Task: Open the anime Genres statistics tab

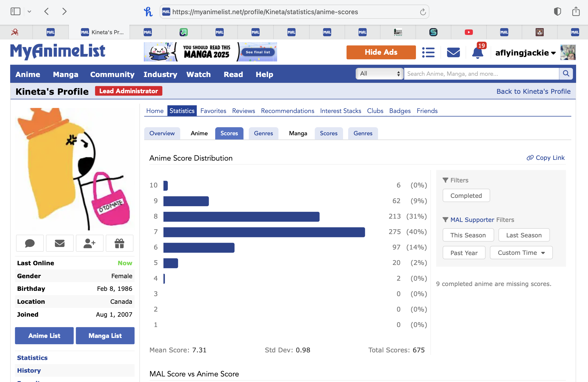Action: tap(263, 133)
